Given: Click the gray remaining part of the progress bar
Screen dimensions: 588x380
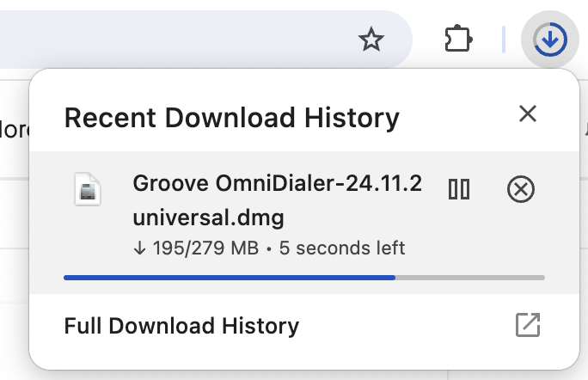Looking at the screenshot, I should [x=470, y=278].
